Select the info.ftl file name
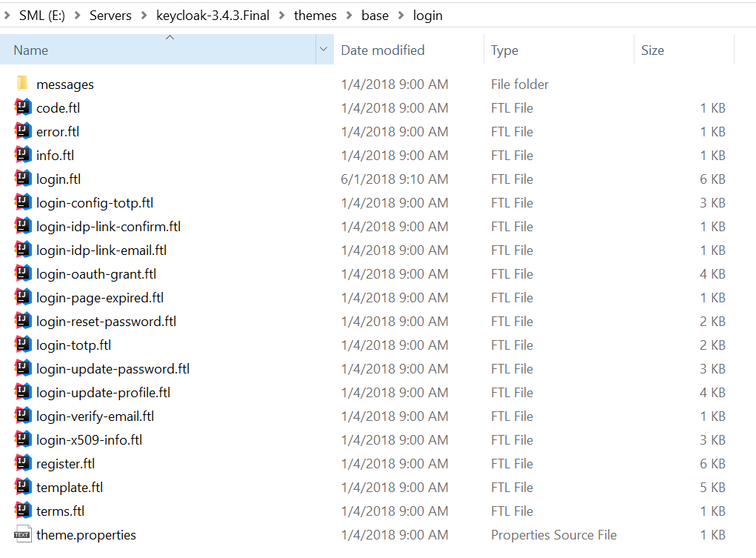The width and height of the screenshot is (756, 558). [x=55, y=156]
